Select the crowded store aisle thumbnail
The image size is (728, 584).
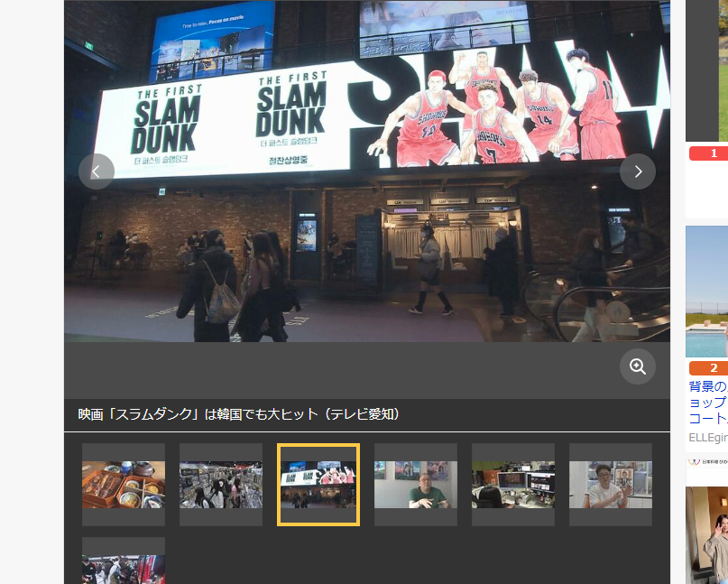tap(221, 485)
